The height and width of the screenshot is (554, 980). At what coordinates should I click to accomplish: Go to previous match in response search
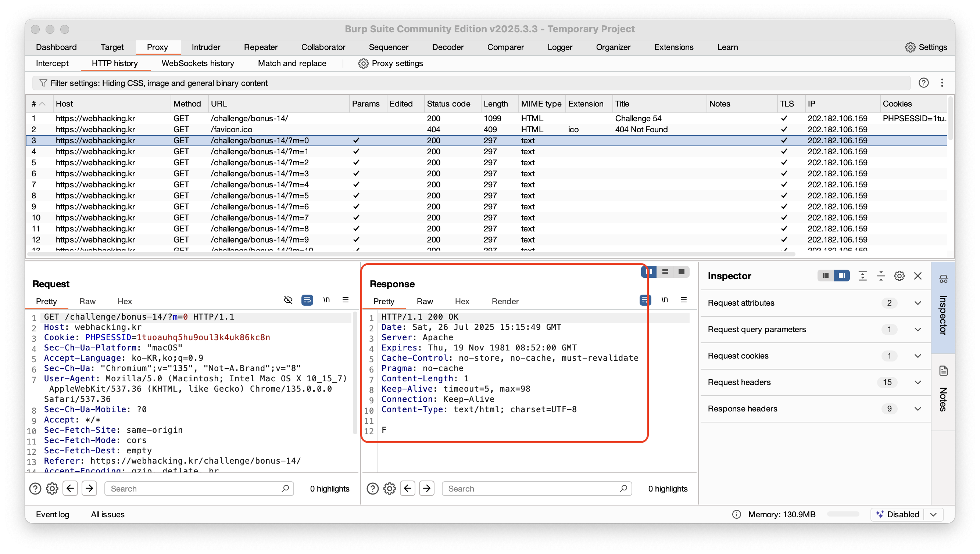[407, 489]
